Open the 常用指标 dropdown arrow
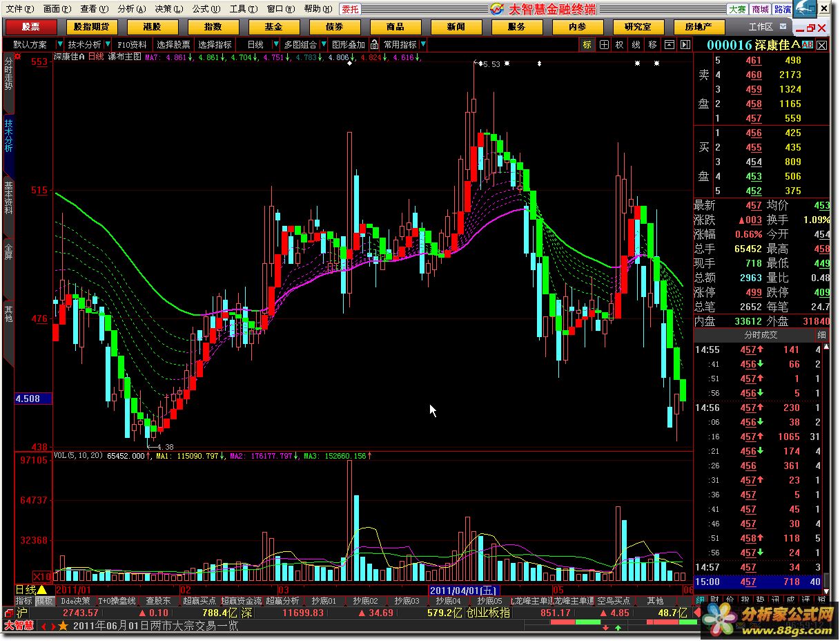Viewport: 840px width, 641px height. click(x=422, y=44)
